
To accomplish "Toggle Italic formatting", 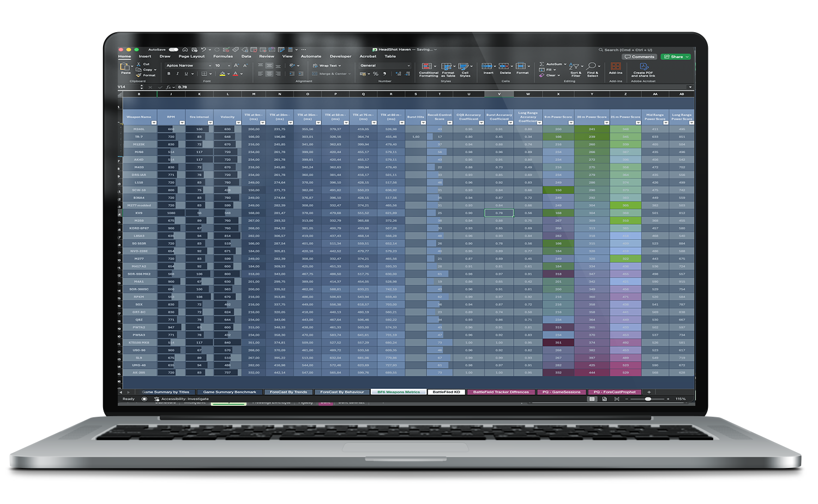I will click(x=177, y=74).
